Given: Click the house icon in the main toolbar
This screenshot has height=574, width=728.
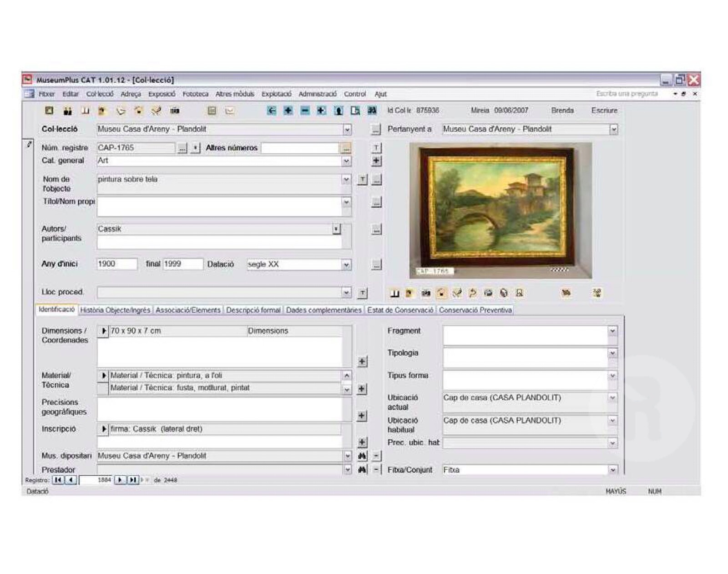Looking at the screenshot, I should point(138,111).
